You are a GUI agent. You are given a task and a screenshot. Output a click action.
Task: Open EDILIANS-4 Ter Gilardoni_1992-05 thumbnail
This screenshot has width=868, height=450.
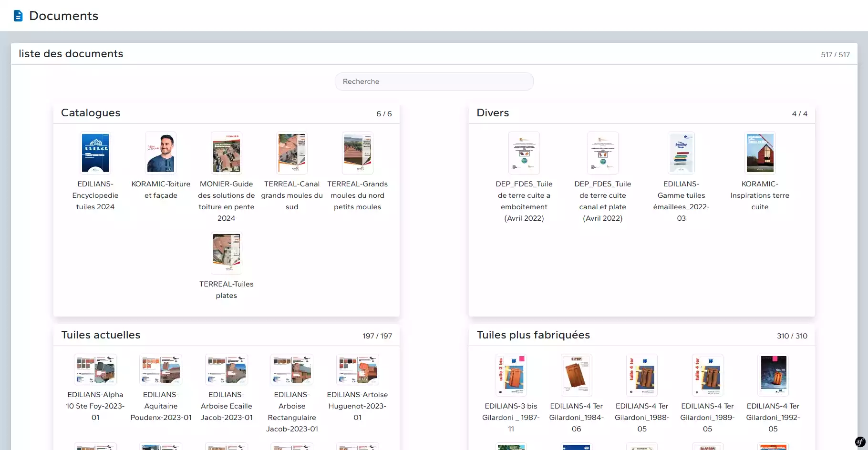pyautogui.click(x=773, y=375)
